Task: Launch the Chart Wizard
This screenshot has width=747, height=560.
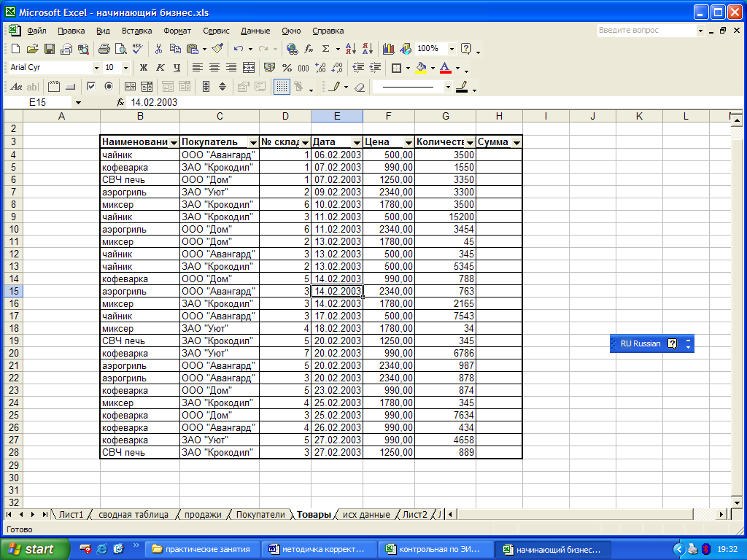Action: pyautogui.click(x=389, y=49)
